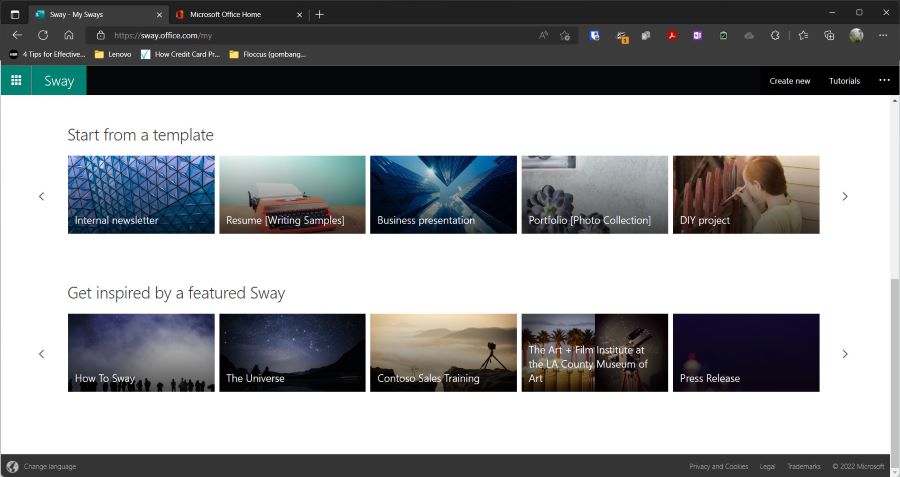This screenshot has width=900, height=477.
Task: Open Privacy and Cookies link
Action: [719, 467]
